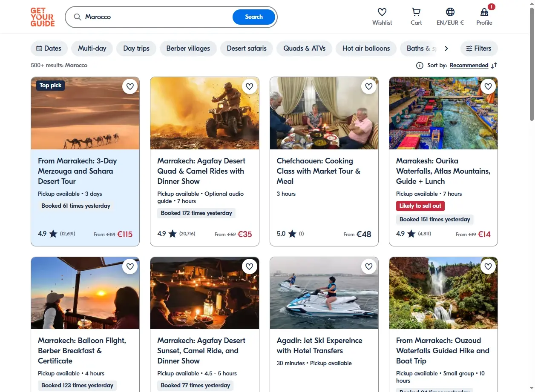Click Booked 61 times yesterday label

[76, 206]
